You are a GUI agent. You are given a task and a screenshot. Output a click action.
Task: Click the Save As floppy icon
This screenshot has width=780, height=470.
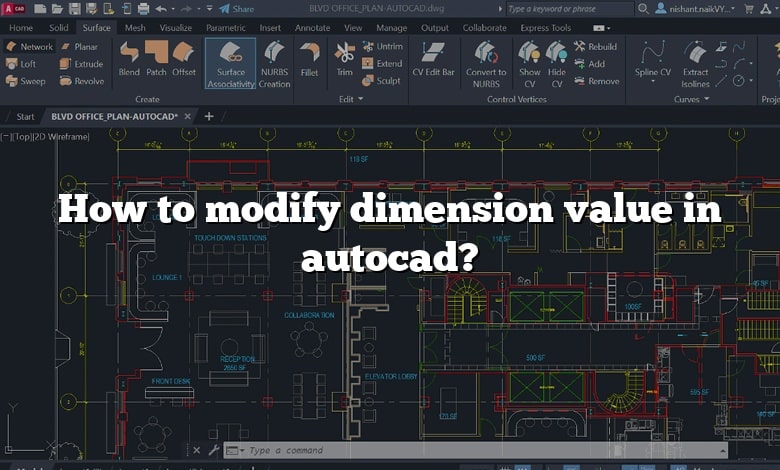coord(91,8)
